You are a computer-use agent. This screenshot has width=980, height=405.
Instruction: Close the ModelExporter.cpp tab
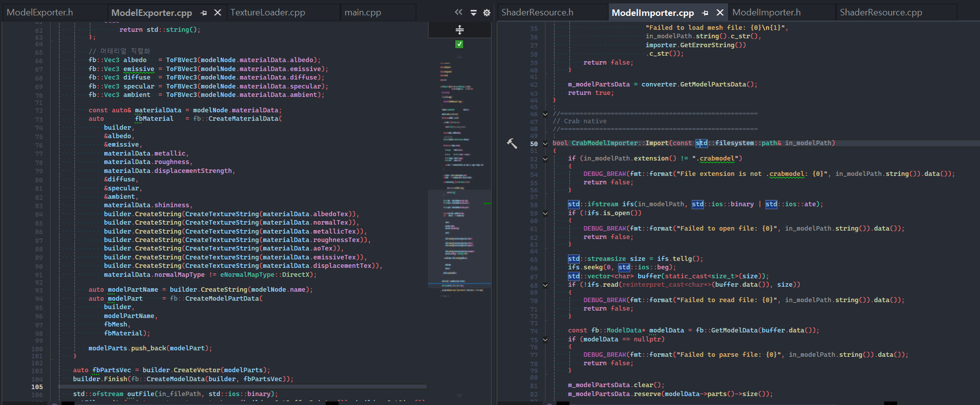pyautogui.click(x=217, y=13)
